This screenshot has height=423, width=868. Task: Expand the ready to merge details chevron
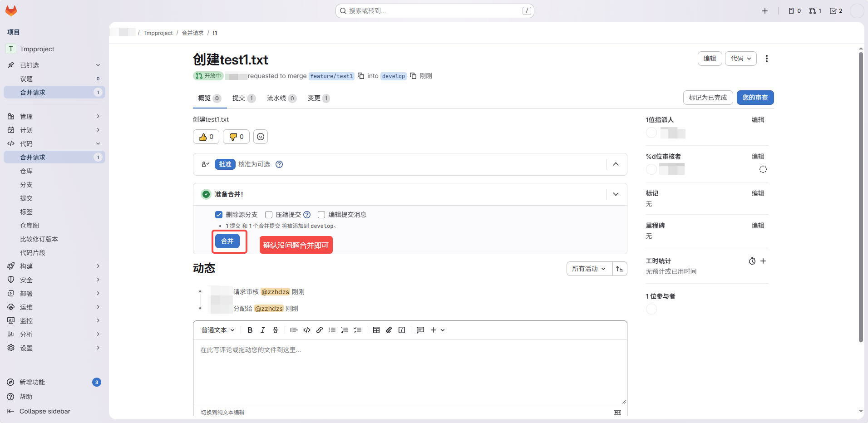click(616, 194)
